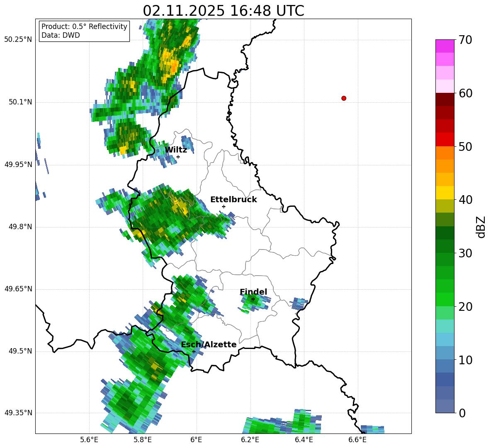Click the 60 tick on the colorbar
This screenshot has width=491, height=448.
(x=465, y=93)
